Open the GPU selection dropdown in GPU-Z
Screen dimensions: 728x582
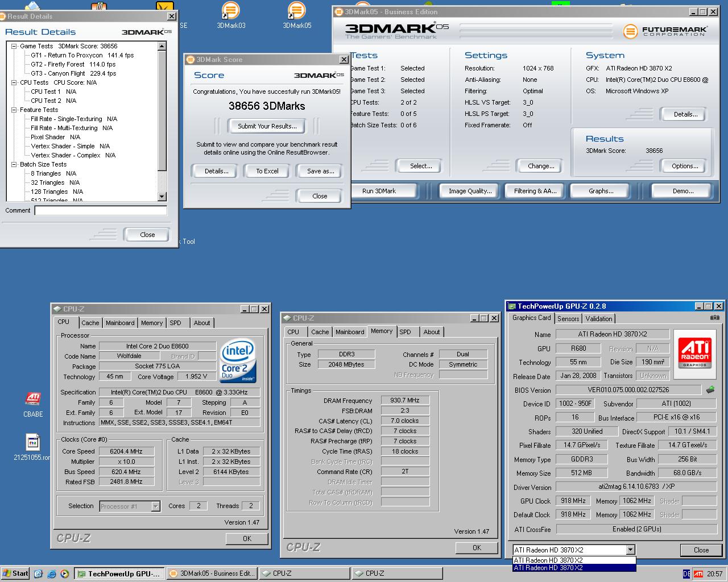coord(630,550)
